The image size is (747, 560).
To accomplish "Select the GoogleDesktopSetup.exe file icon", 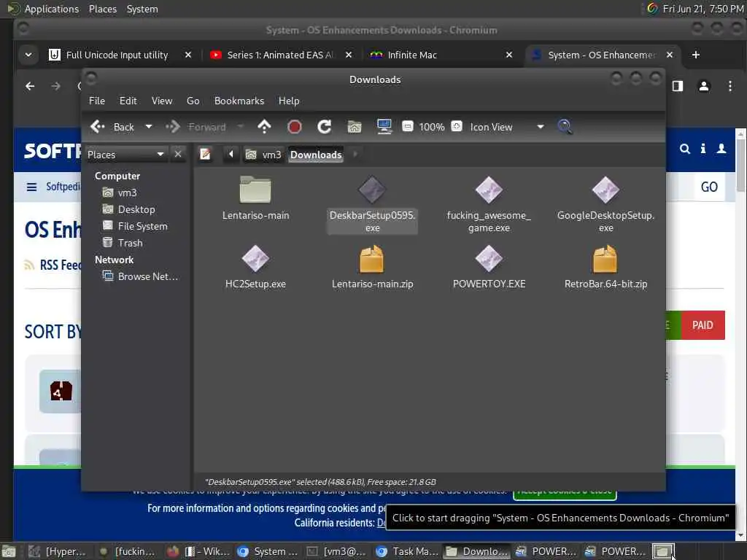I will click(x=605, y=190).
